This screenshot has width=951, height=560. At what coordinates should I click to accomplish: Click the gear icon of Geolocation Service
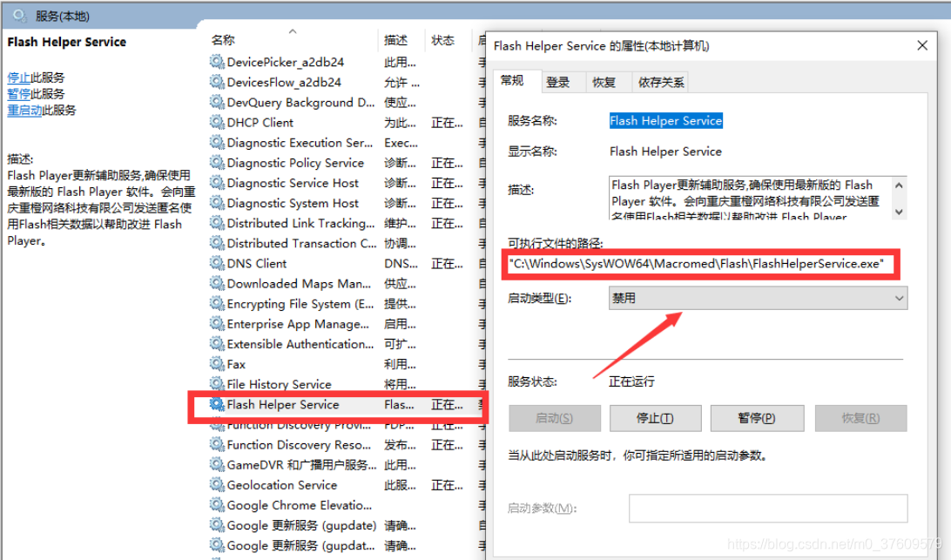click(217, 484)
